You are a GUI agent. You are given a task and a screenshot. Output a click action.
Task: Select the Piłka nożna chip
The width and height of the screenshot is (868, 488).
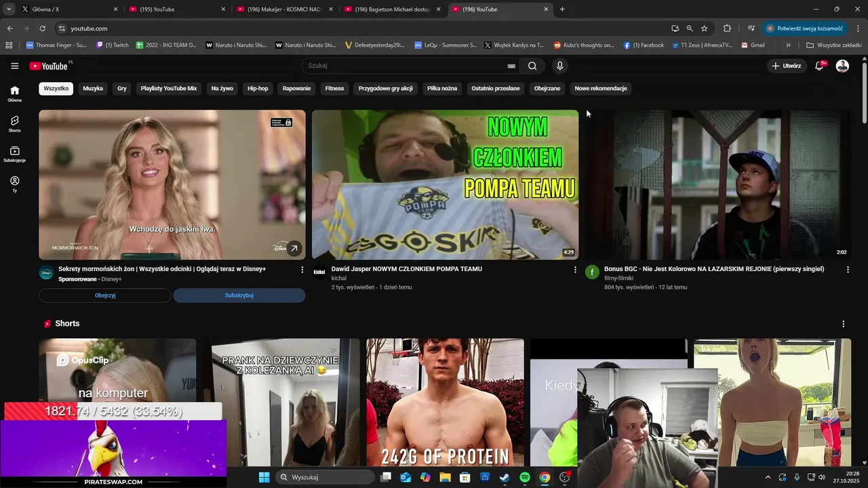442,89
